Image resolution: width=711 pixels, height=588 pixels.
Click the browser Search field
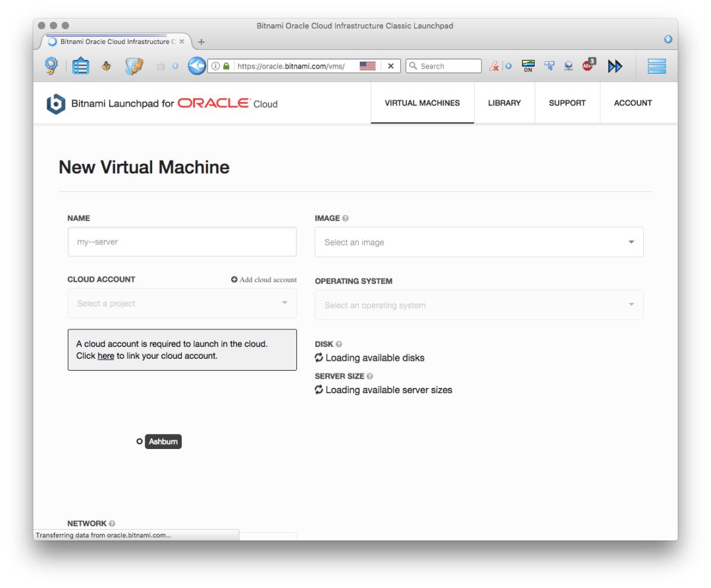point(444,67)
